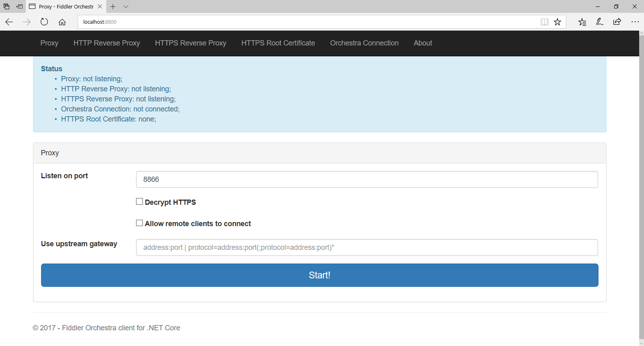Image resolution: width=644 pixels, height=346 pixels.
Task: Open the Favorites hub icon
Action: (x=582, y=22)
